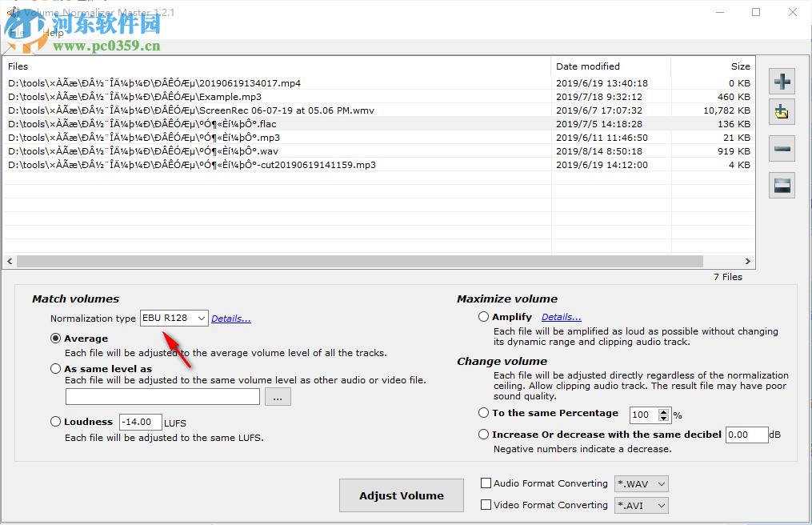Select the 'As same level as' option
This screenshot has width=812, height=525.
click(x=55, y=368)
